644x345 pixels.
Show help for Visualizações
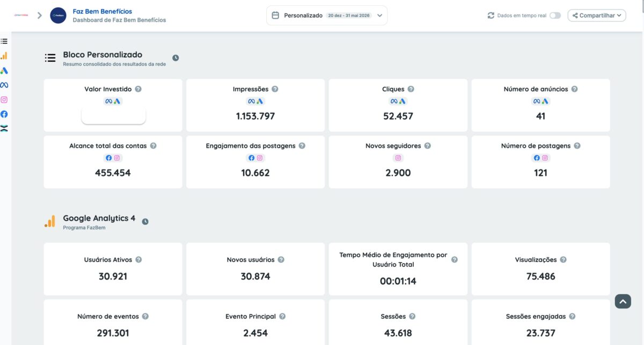[x=563, y=260]
